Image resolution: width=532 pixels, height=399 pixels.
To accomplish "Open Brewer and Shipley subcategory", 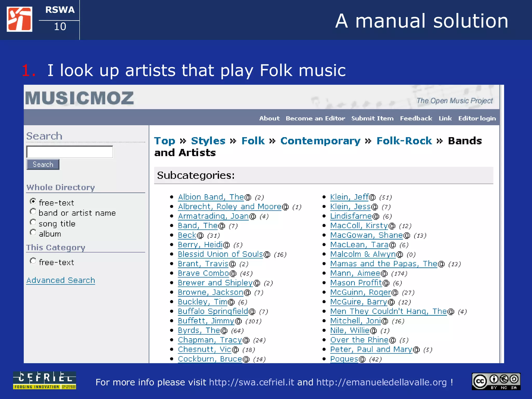I will pos(215,283).
